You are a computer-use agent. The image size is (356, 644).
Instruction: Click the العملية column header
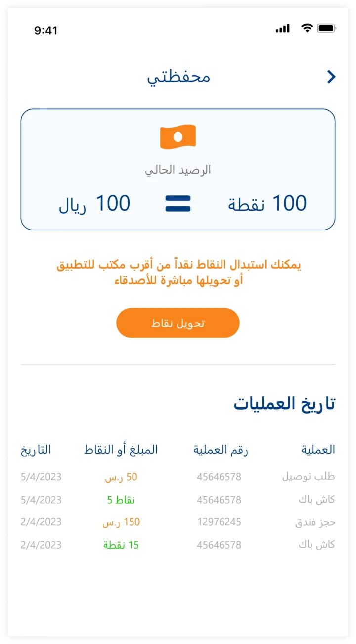318,450
